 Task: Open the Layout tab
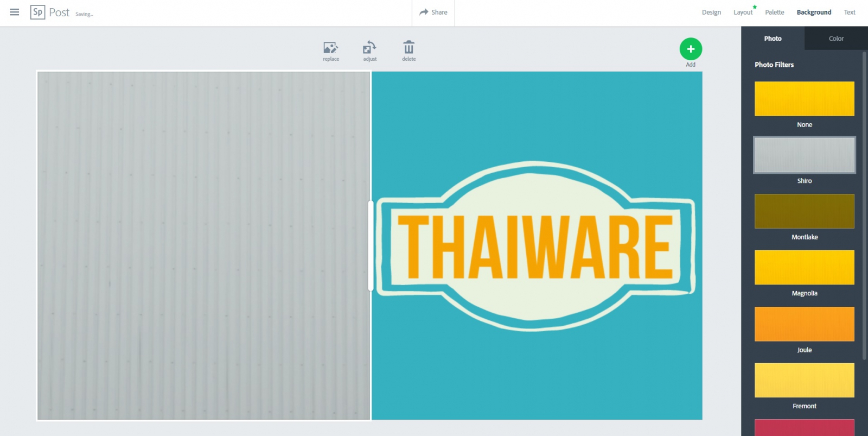pyautogui.click(x=743, y=12)
